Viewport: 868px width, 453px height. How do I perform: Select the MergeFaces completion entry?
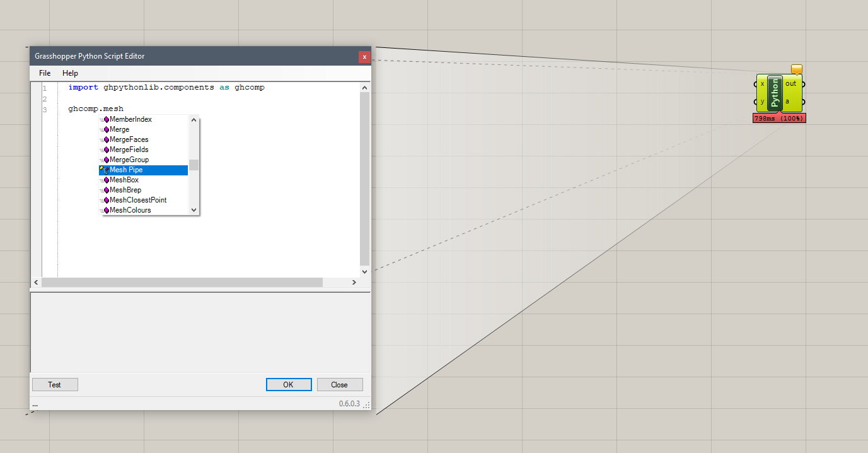[127, 139]
